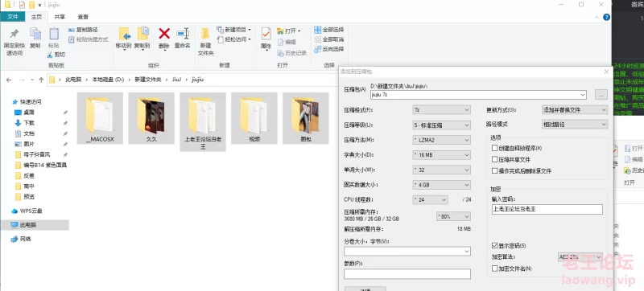Copy path (复制路径) in ribbon
644x291 pixels.
click(83, 30)
